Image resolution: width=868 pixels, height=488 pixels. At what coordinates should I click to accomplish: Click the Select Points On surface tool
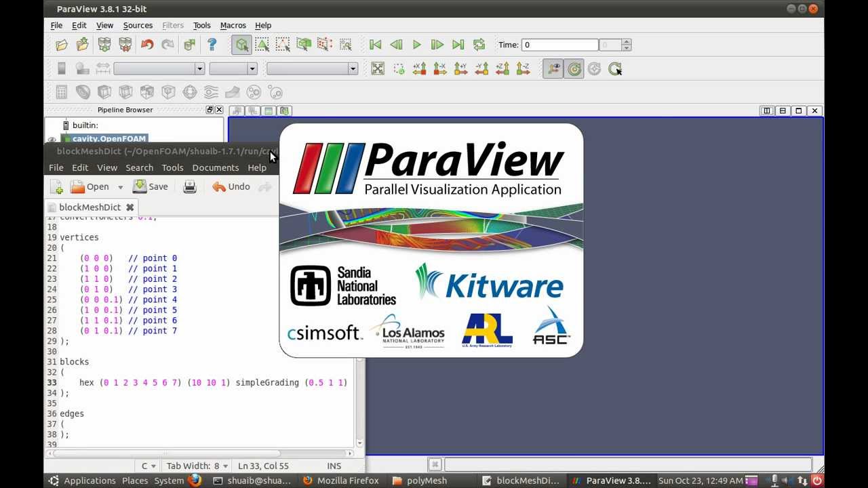tap(283, 45)
